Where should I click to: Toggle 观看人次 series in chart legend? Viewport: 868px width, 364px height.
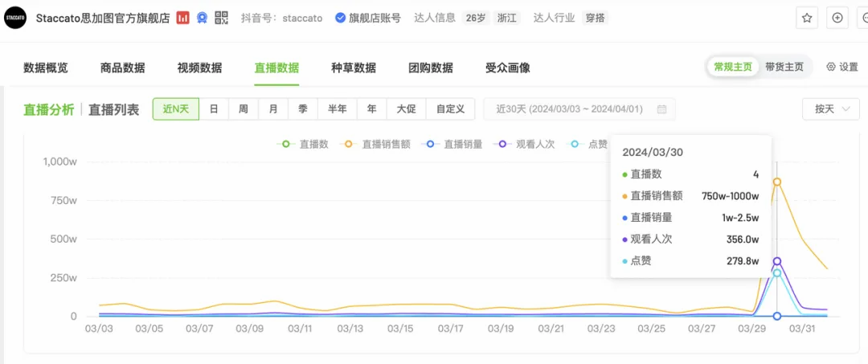pos(526,145)
